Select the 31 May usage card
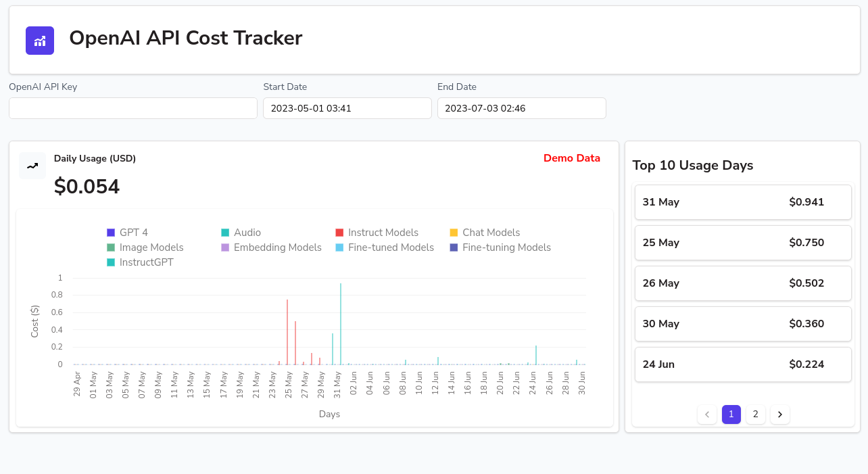 pyautogui.click(x=742, y=202)
